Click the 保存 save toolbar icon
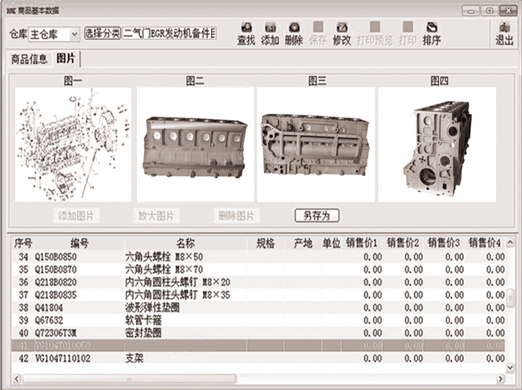Viewport: 522px width, 390px height. pos(318,34)
